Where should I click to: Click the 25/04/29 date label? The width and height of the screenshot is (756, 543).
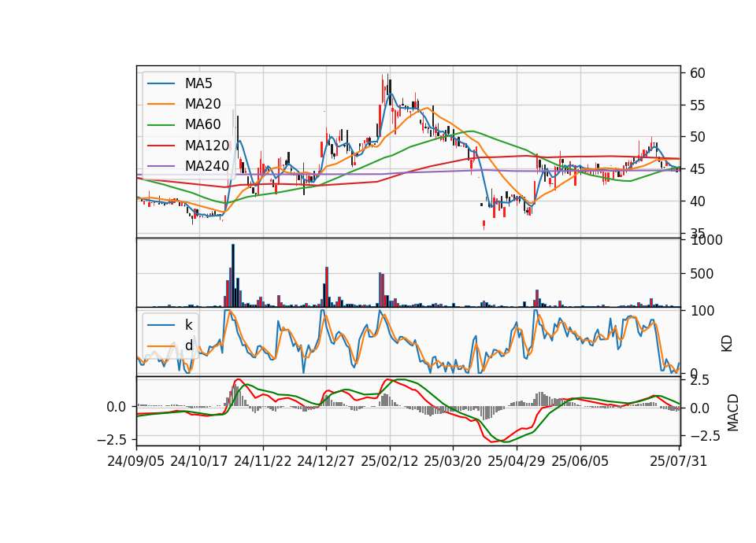(x=517, y=461)
